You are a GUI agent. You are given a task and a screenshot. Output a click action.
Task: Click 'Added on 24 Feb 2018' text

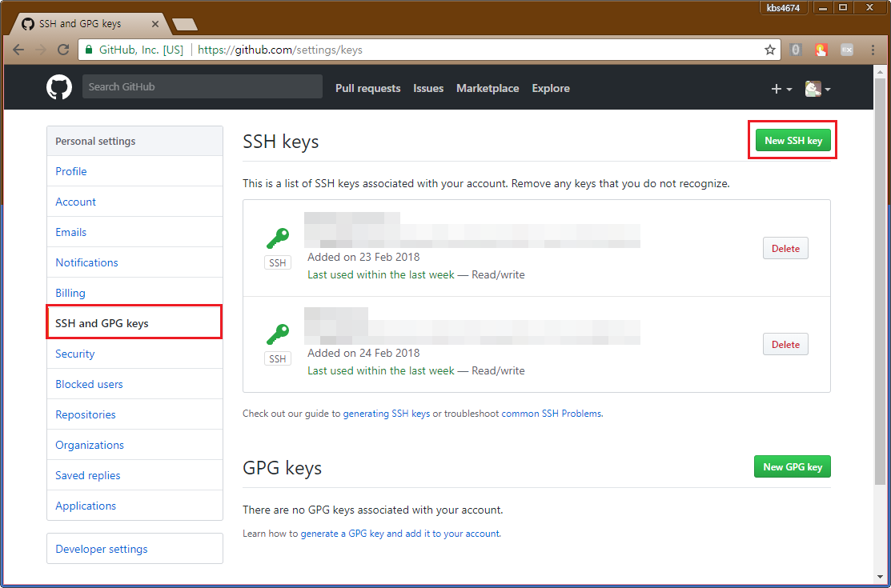pos(363,353)
